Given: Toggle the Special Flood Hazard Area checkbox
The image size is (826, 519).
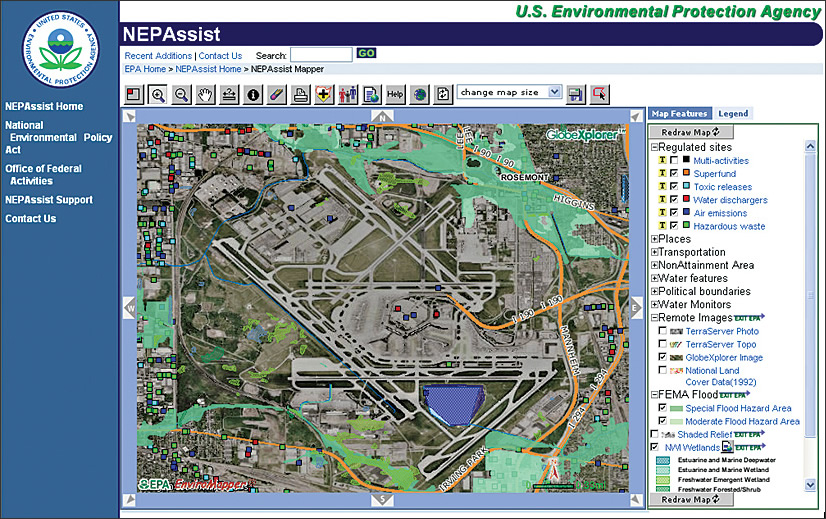Looking at the screenshot, I should pyautogui.click(x=663, y=407).
